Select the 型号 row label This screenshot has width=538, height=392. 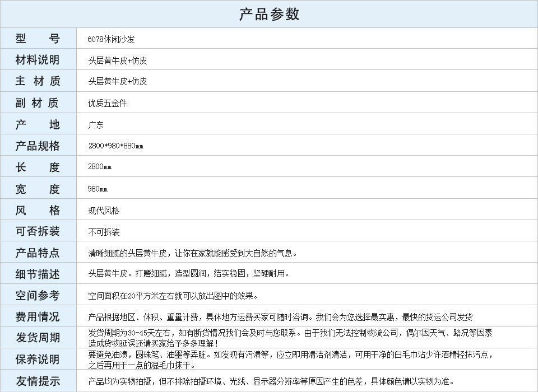click(x=38, y=39)
